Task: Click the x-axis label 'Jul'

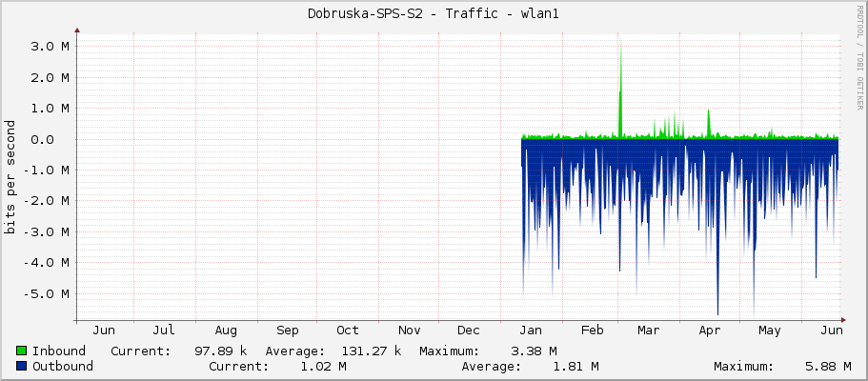Action: pyautogui.click(x=164, y=331)
